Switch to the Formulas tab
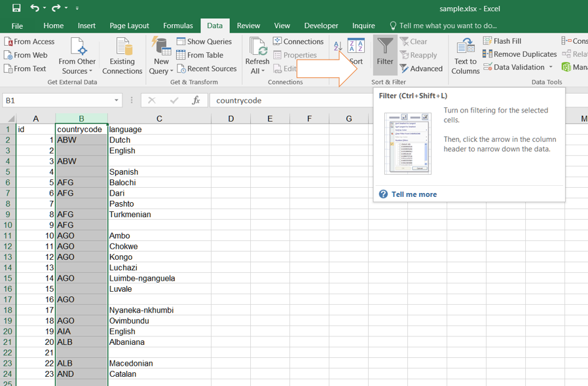588x386 pixels. click(177, 26)
